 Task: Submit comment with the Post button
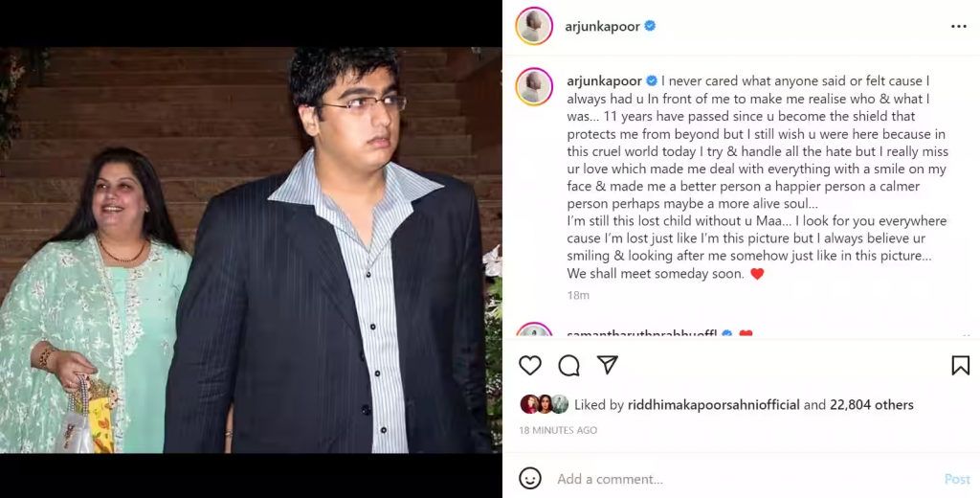(957, 479)
